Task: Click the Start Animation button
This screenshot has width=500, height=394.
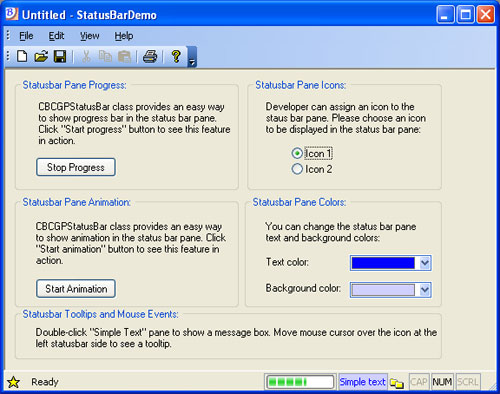Action: tap(76, 289)
